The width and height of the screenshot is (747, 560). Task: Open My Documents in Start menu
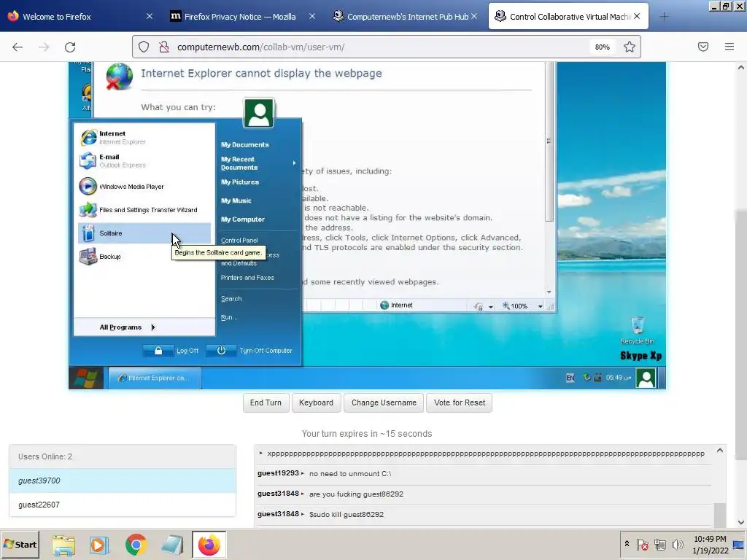pyautogui.click(x=245, y=144)
